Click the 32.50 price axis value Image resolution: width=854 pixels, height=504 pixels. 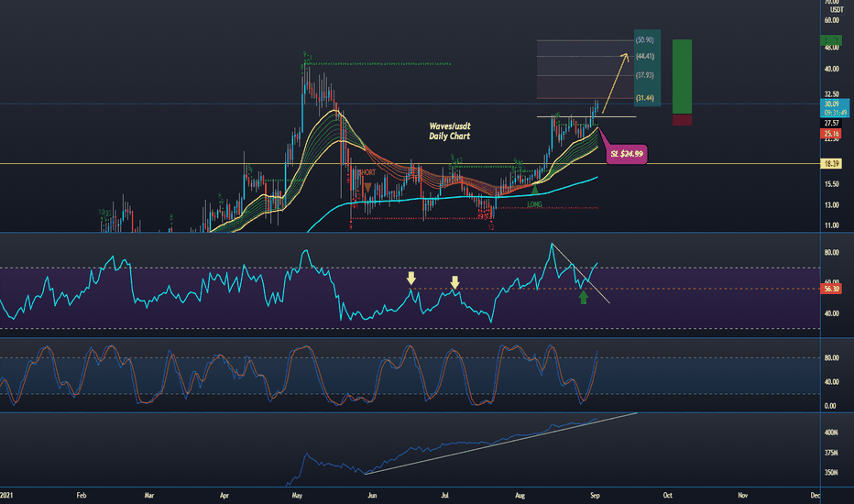(832, 94)
